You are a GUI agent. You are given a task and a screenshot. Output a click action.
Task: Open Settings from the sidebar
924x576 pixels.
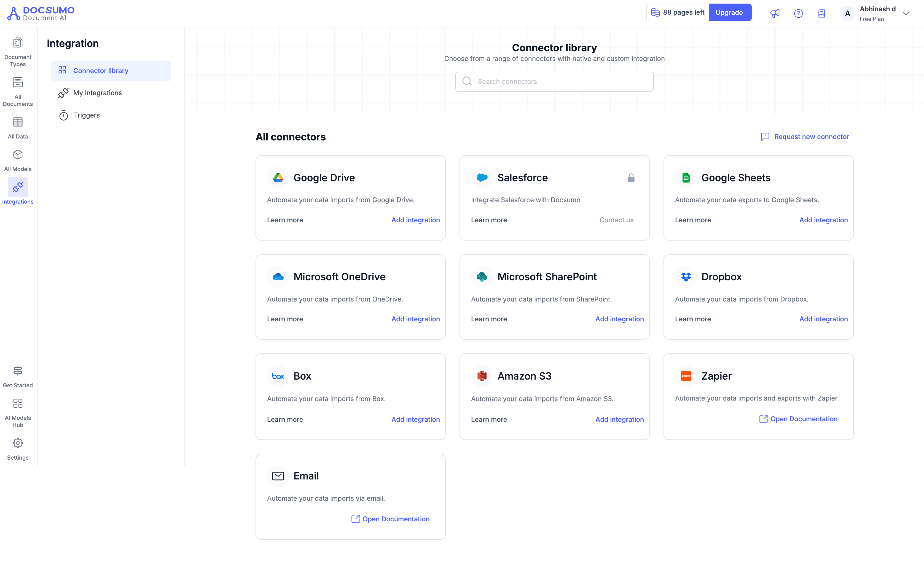(18, 449)
